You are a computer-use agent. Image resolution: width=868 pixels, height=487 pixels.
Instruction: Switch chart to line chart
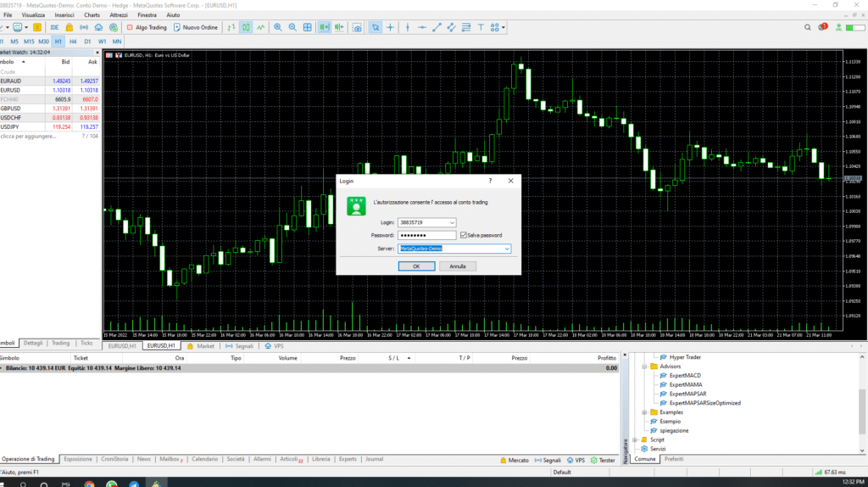pos(261,27)
